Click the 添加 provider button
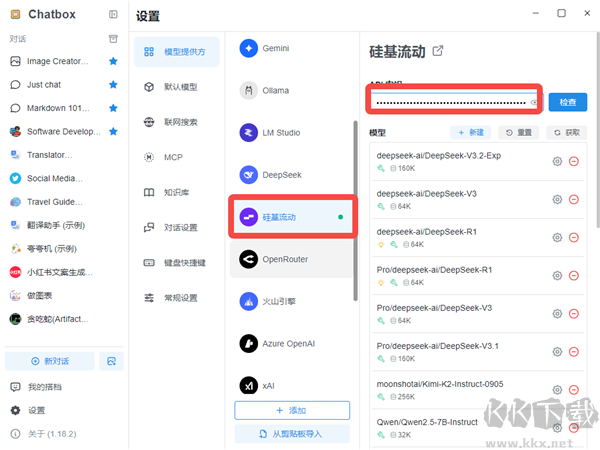Viewport: 600px width, 450px height. point(292,410)
